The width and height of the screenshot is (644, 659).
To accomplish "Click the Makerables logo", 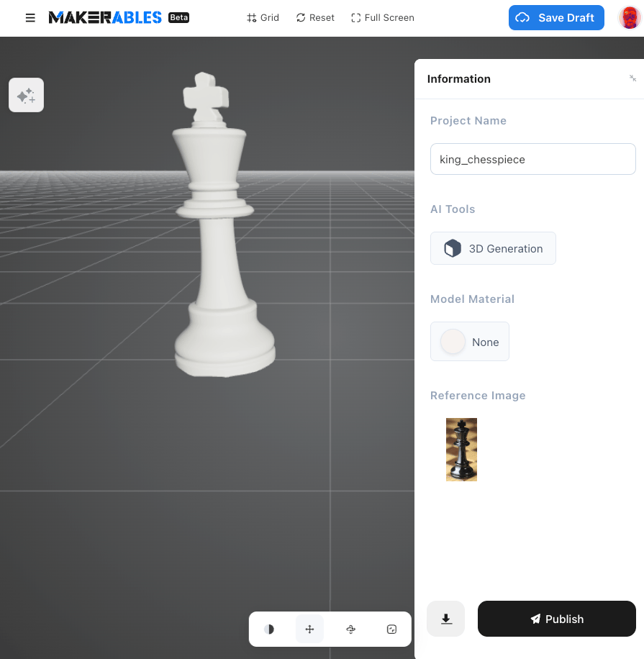I will (105, 18).
